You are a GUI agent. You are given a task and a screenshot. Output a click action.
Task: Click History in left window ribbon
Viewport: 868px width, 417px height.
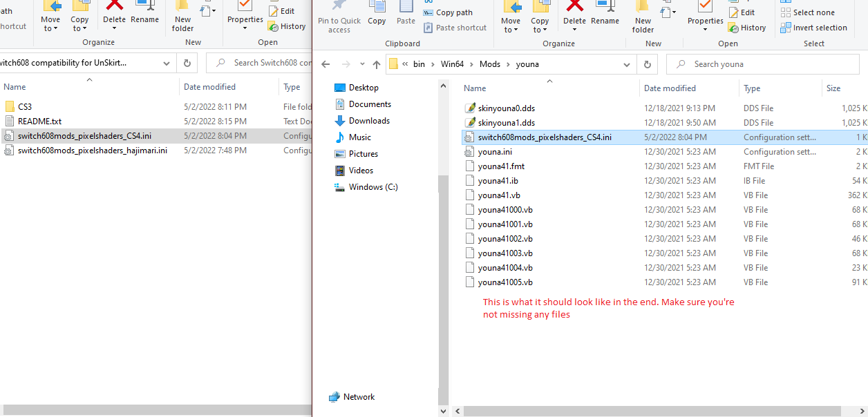(x=287, y=26)
